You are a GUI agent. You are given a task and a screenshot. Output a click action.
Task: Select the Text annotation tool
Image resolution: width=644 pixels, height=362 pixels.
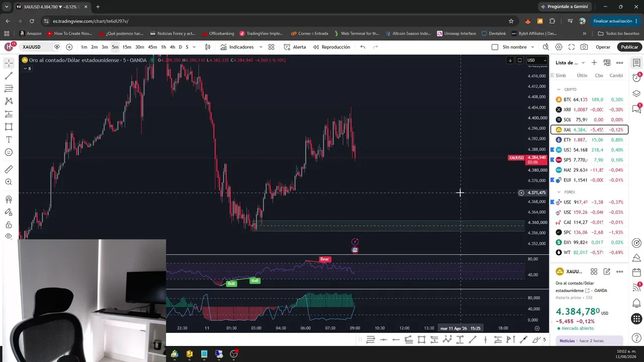point(9,139)
